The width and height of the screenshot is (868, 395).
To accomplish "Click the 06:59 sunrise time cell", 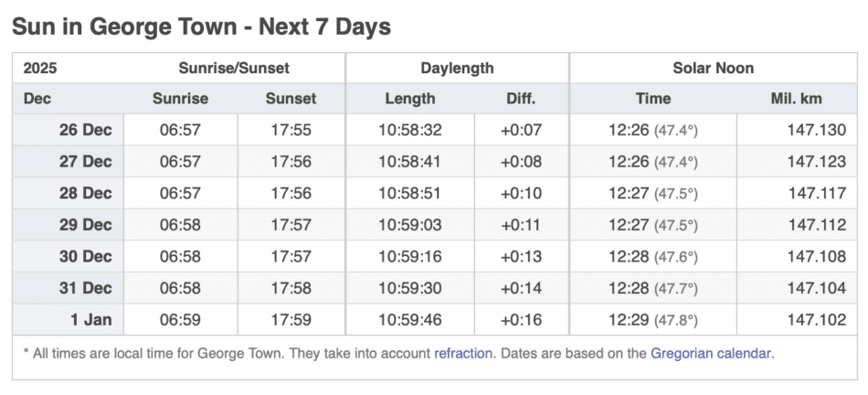I will [180, 320].
